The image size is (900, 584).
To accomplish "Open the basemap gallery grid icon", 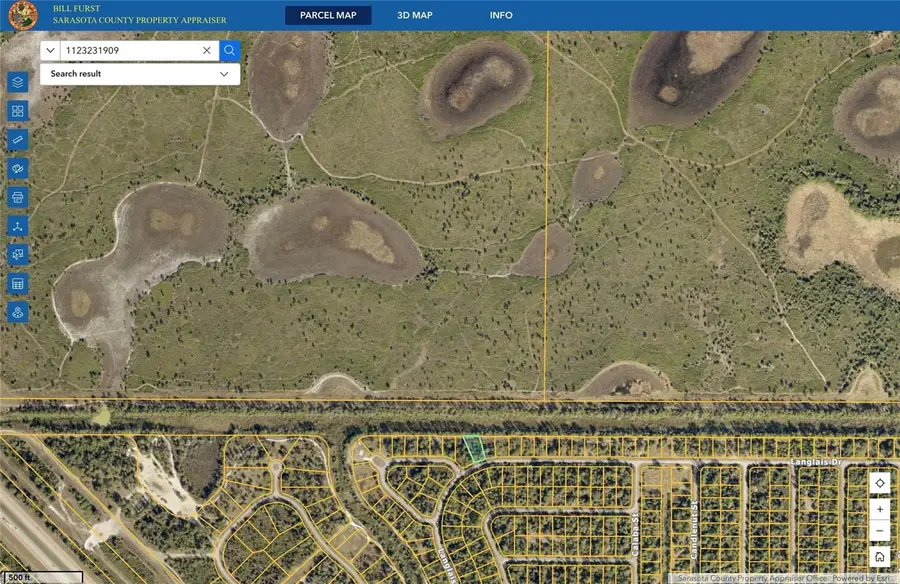I will (18, 111).
